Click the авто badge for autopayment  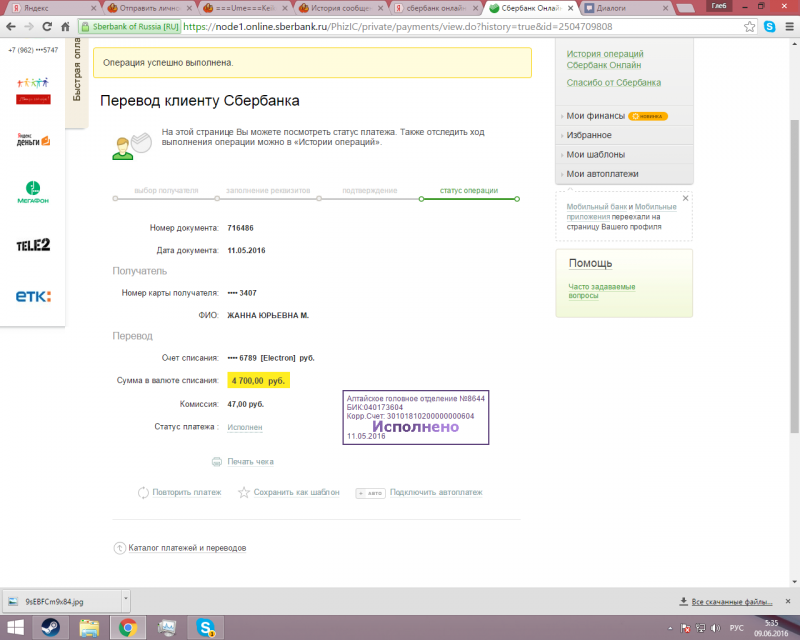coord(370,493)
